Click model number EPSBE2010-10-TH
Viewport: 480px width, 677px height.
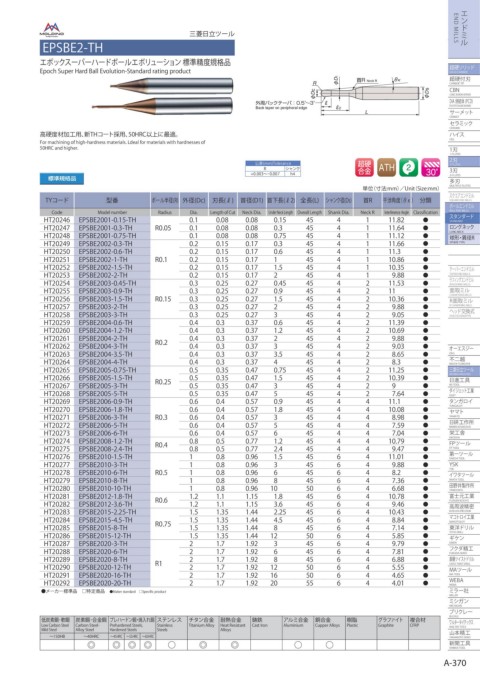tap(105, 488)
